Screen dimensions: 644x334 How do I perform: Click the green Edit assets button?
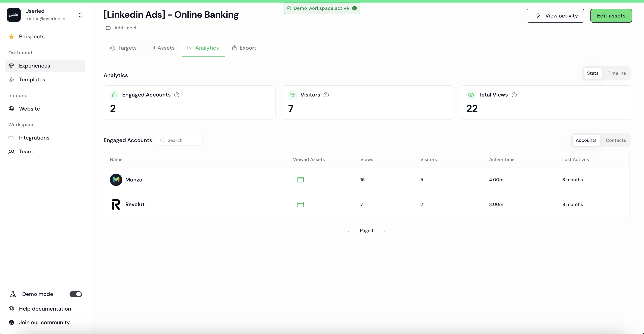click(x=611, y=16)
